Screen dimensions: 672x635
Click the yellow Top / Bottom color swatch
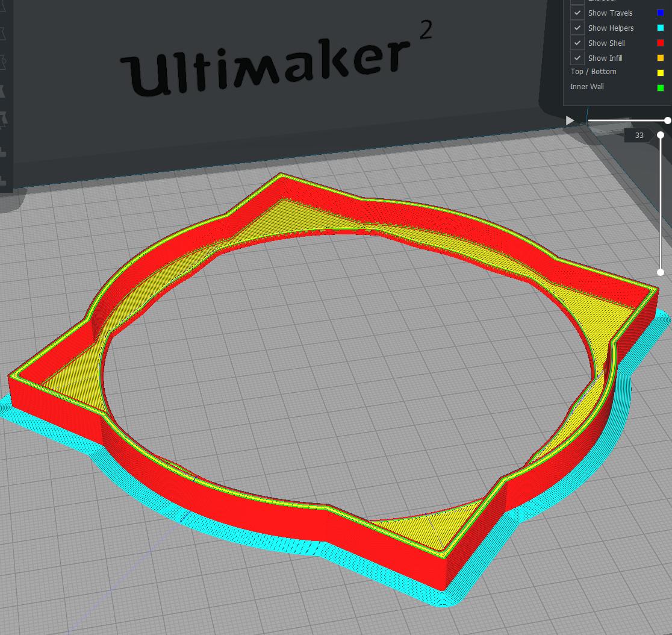(661, 73)
